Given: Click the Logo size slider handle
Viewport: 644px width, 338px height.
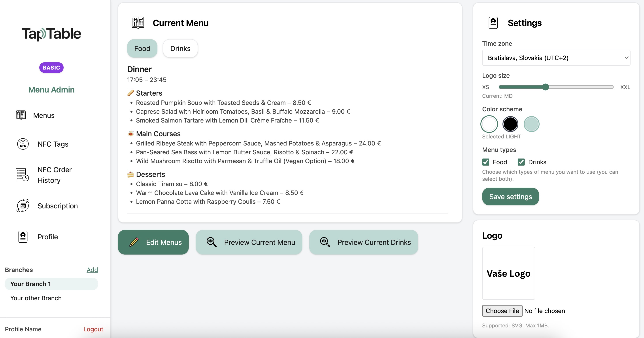Looking at the screenshot, I should (546, 87).
